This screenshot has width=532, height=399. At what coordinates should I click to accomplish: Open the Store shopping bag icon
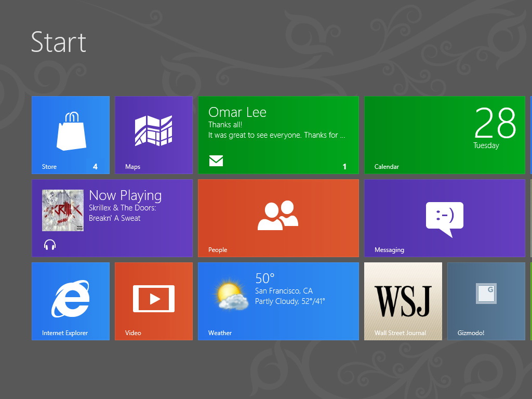point(71,131)
